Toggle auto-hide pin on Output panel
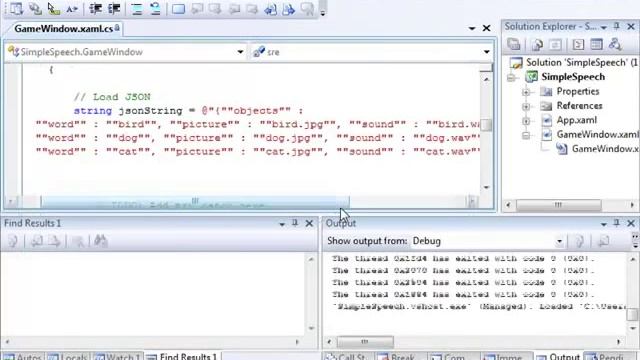 point(617,223)
